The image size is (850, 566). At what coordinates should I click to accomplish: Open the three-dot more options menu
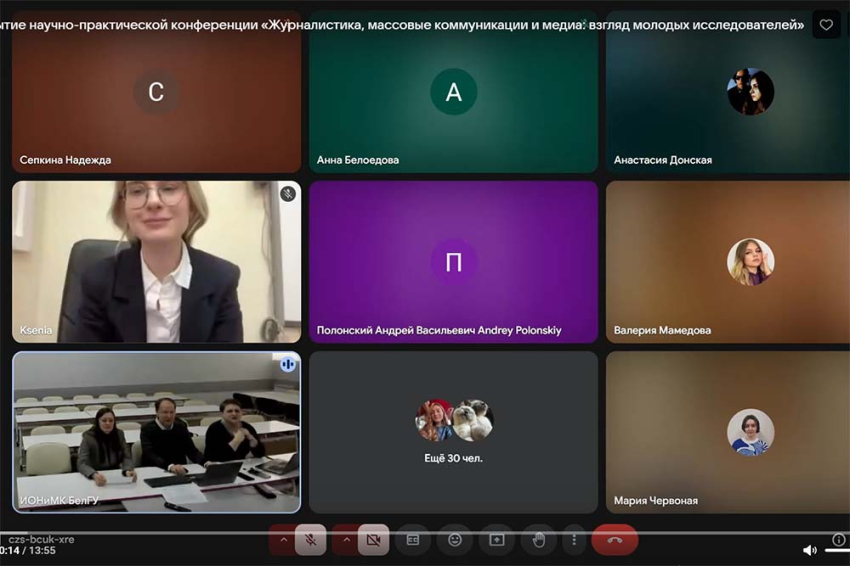pos(573,540)
